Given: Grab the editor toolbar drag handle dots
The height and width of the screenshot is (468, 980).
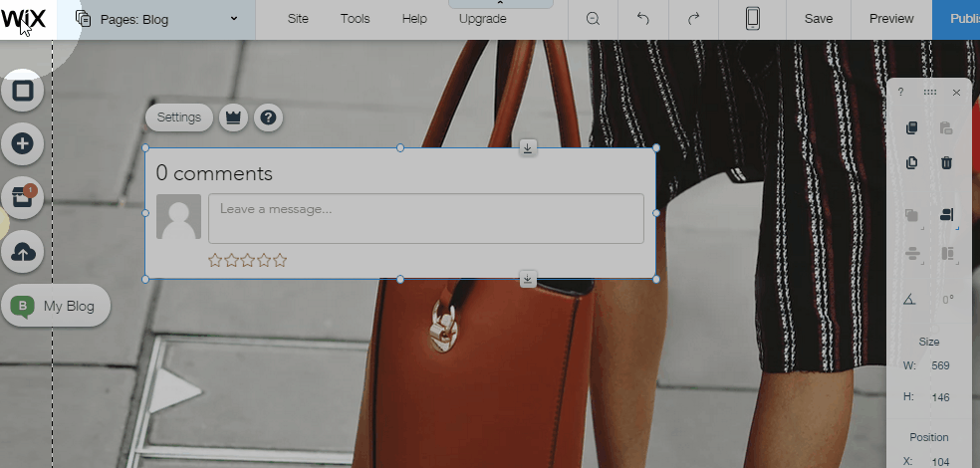Looking at the screenshot, I should click(x=930, y=92).
